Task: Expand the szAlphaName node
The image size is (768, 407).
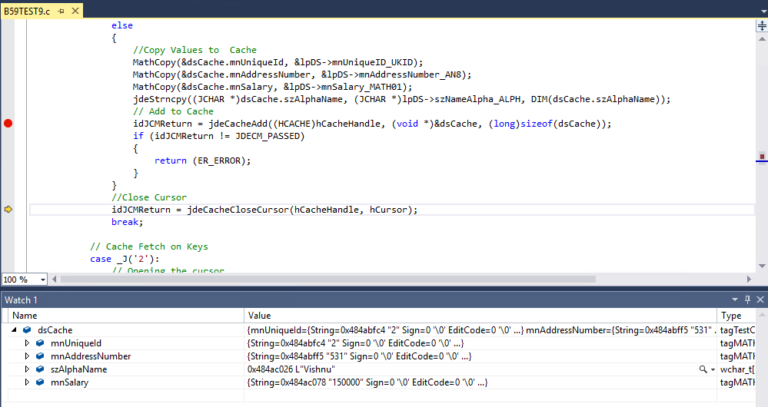Action: (27, 369)
